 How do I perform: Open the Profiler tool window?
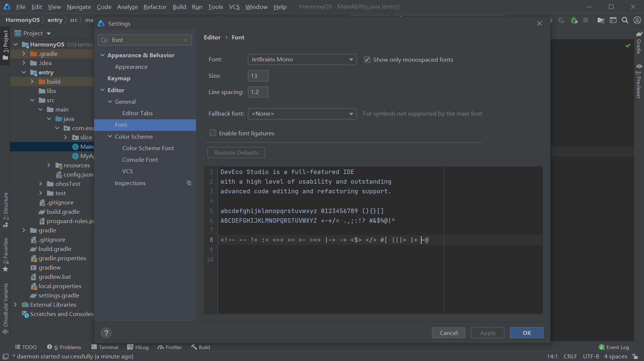click(170, 347)
